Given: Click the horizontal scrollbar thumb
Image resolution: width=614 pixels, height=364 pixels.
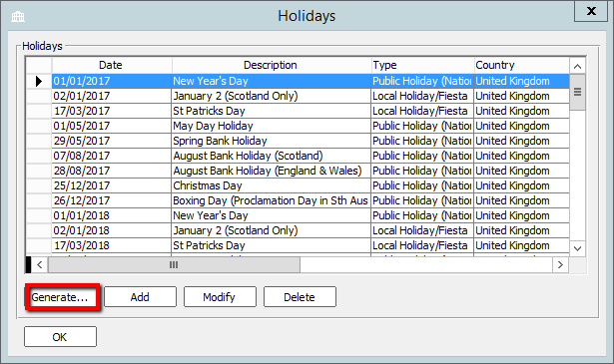Looking at the screenshot, I should click(x=174, y=264).
